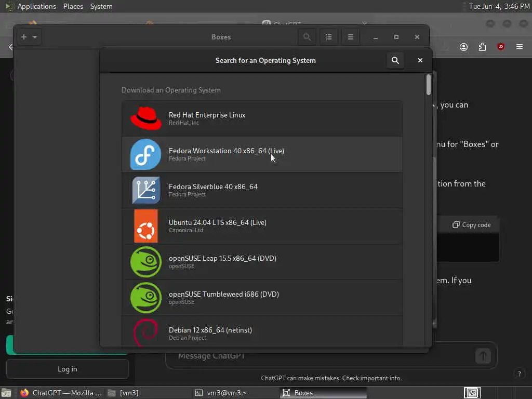The width and height of the screenshot is (532, 399).
Task: Click the ChatGPT help question mark
Action: (520, 374)
